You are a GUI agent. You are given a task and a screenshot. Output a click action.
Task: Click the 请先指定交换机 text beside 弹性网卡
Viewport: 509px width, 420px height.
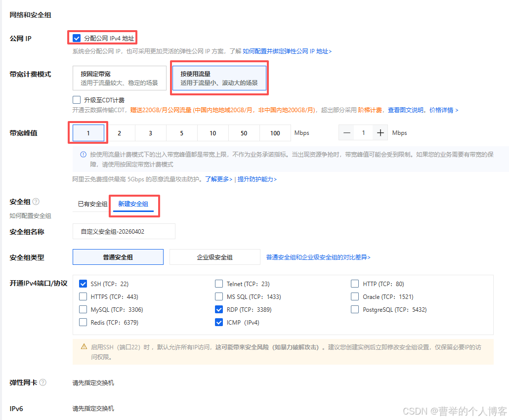click(x=93, y=382)
